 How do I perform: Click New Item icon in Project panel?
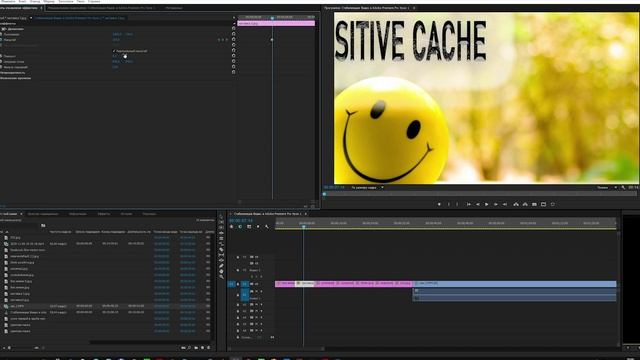pos(202,348)
